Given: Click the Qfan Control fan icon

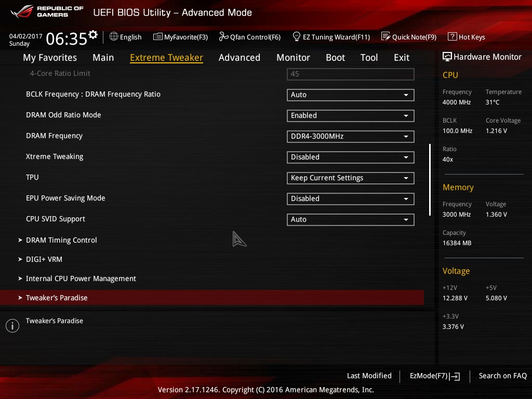Looking at the screenshot, I should (x=223, y=36).
